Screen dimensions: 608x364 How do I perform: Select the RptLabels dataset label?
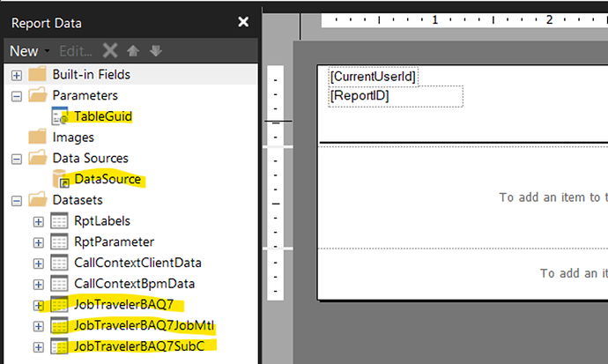[102, 221]
